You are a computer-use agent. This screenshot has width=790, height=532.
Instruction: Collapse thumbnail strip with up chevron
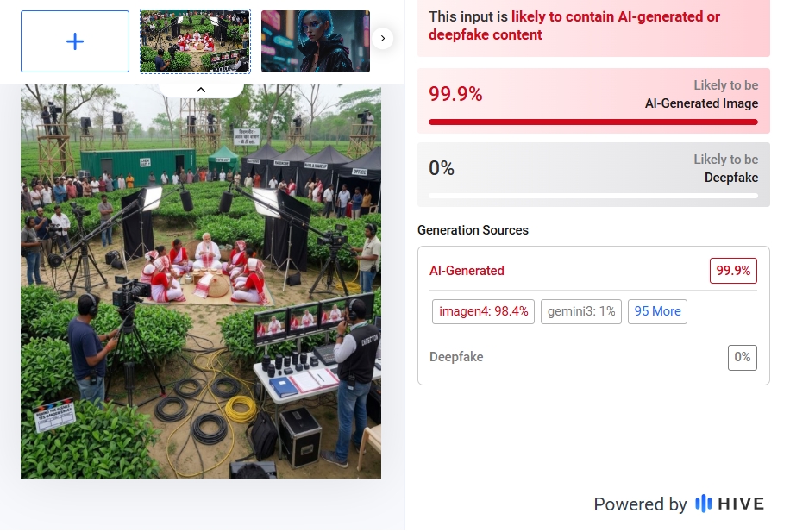click(x=201, y=90)
